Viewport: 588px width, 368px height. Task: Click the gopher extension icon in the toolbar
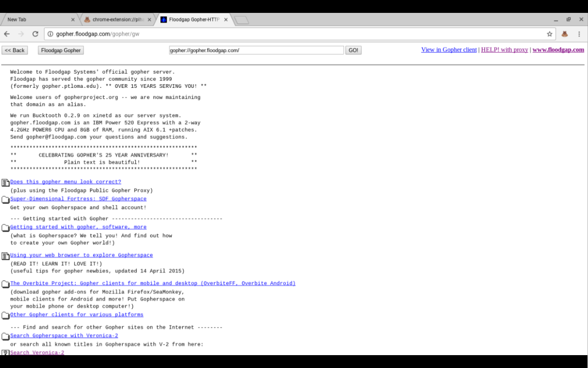pos(565,34)
